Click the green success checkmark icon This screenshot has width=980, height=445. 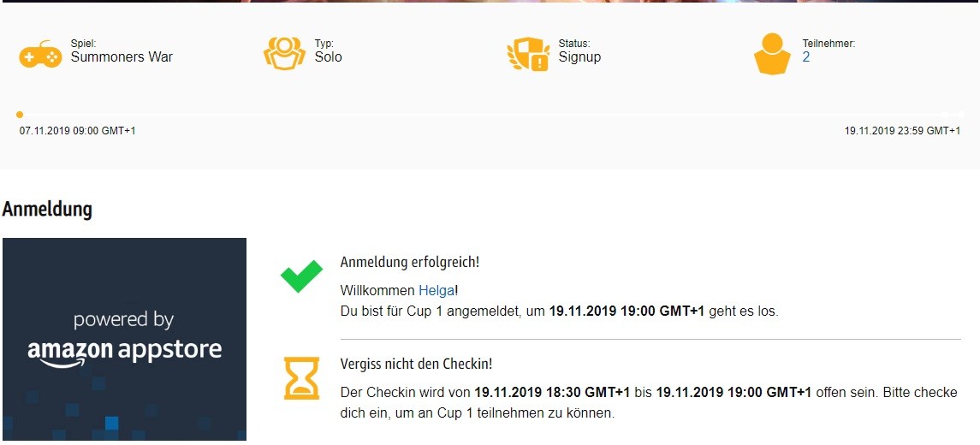coord(301,276)
